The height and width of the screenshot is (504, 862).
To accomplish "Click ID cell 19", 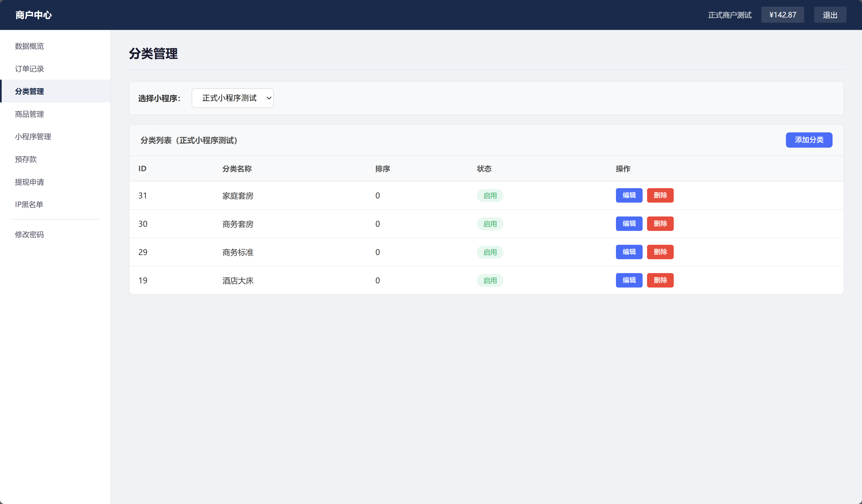I will (x=143, y=281).
